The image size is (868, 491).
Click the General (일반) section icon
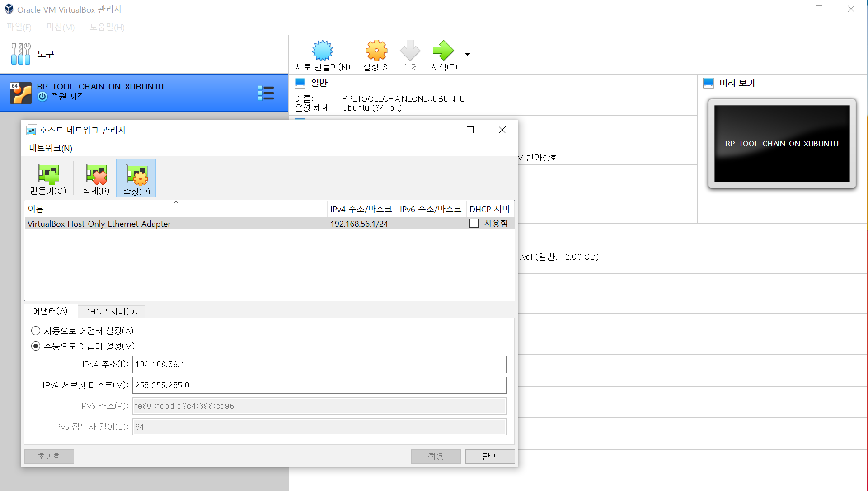(x=300, y=83)
